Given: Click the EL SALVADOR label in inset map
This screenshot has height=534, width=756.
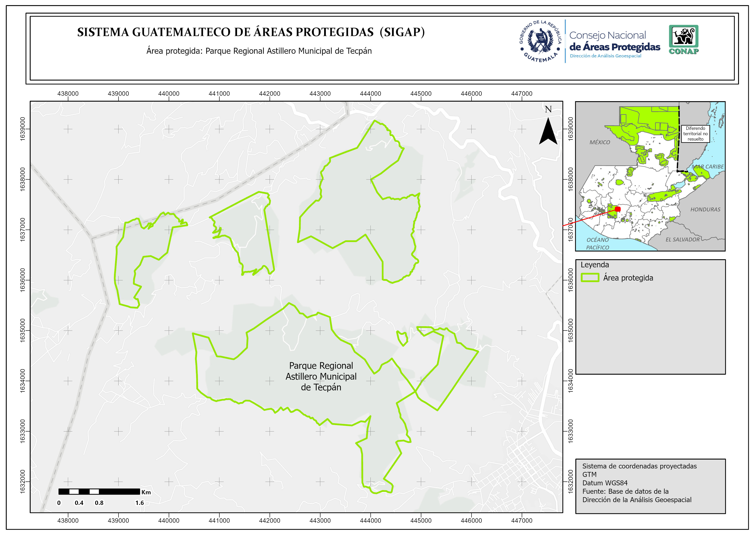Looking at the screenshot, I should 683,239.
